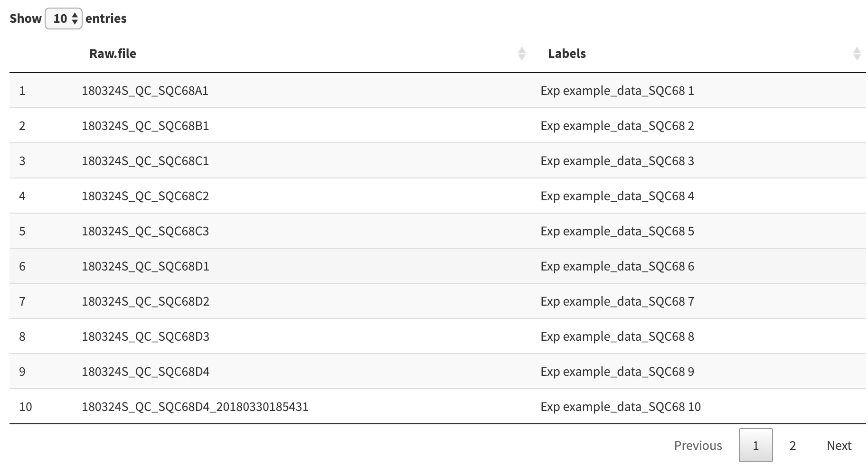Select cell 180324S_QC_SQC68D1

(145, 266)
